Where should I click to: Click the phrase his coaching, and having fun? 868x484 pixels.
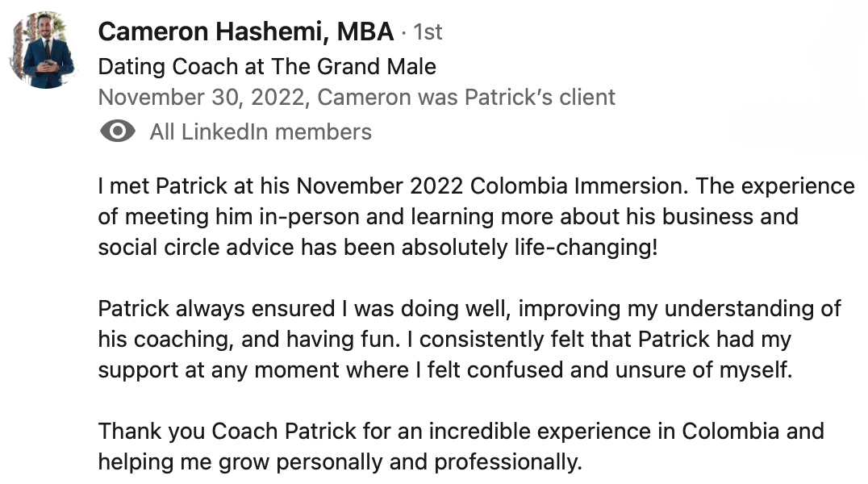[249, 340]
